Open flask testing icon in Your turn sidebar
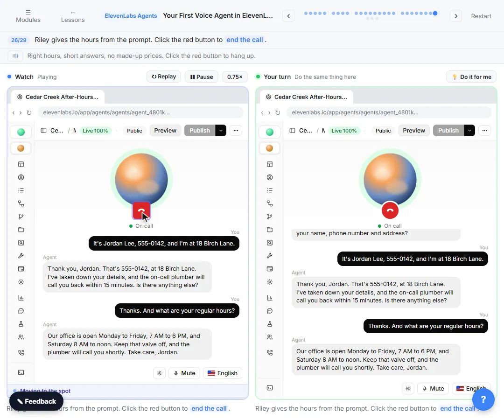The width and height of the screenshot is (504, 420). (270, 324)
